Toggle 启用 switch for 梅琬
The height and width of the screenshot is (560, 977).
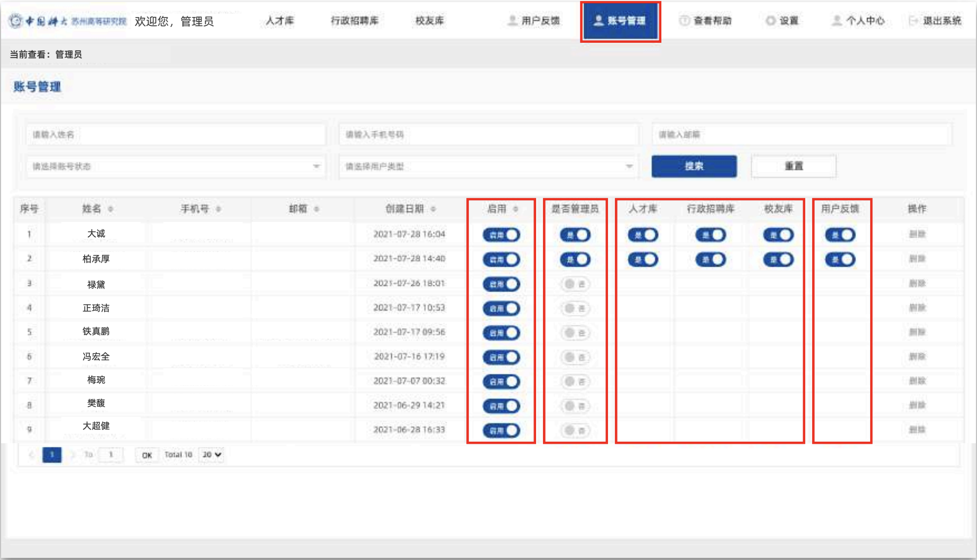click(501, 381)
